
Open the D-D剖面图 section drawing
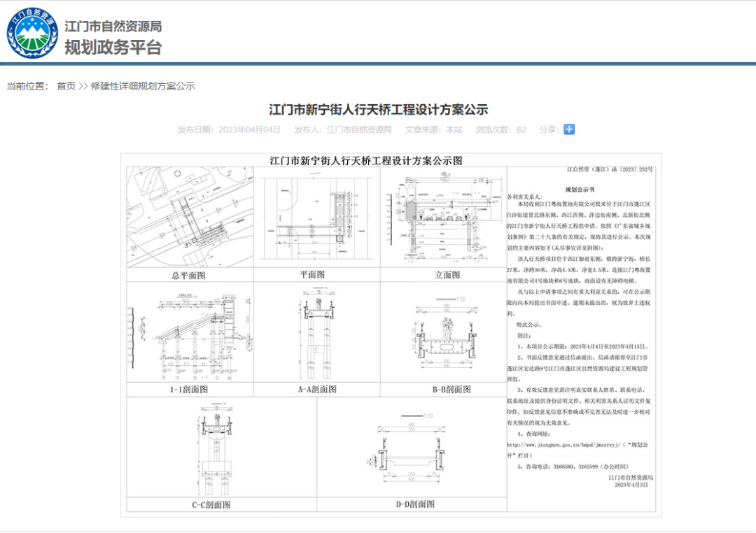412,447
